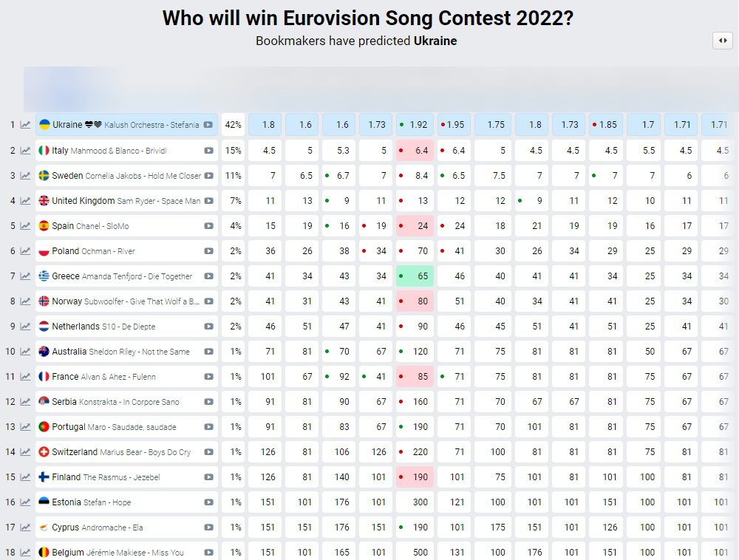Click Ukraine's 42% win chance cell
The height and width of the screenshot is (560, 739).
point(234,125)
